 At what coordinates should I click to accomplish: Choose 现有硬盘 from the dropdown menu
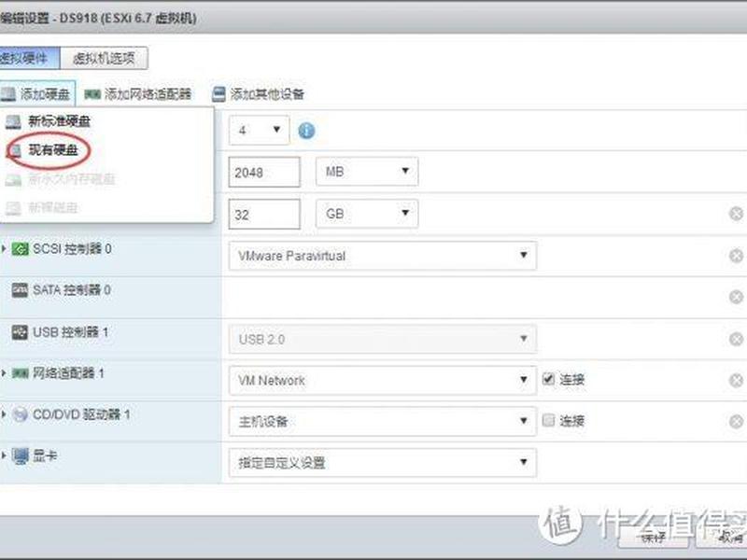53,150
